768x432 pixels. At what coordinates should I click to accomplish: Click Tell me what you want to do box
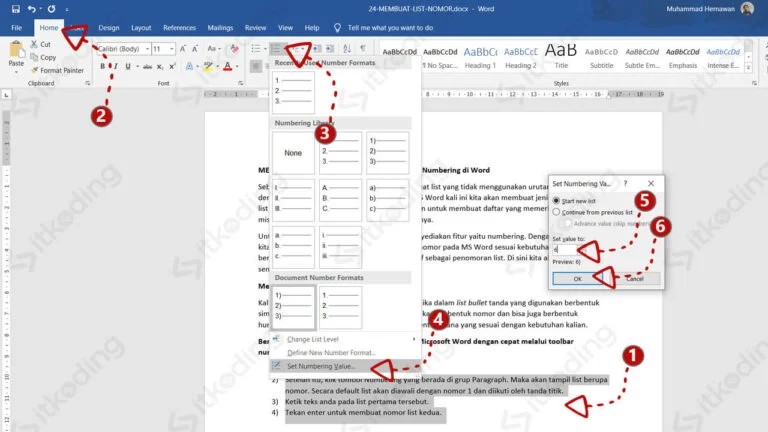coord(390,28)
